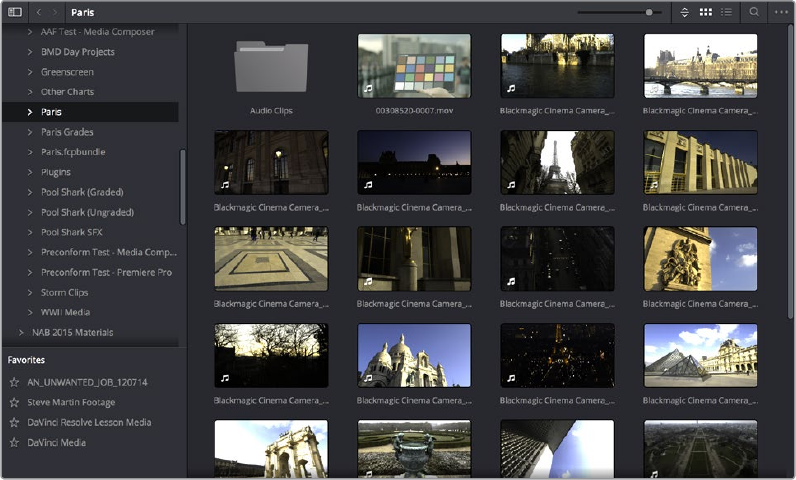Open DaVinci Resolve Lesson Media favorite
Screen dimensions: 796x480
click(89, 422)
